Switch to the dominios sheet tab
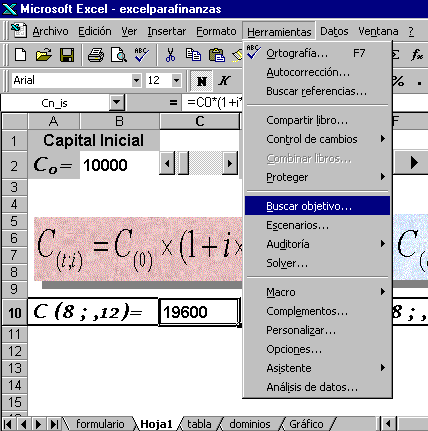Viewport: 428px width, 431px height. click(x=250, y=424)
